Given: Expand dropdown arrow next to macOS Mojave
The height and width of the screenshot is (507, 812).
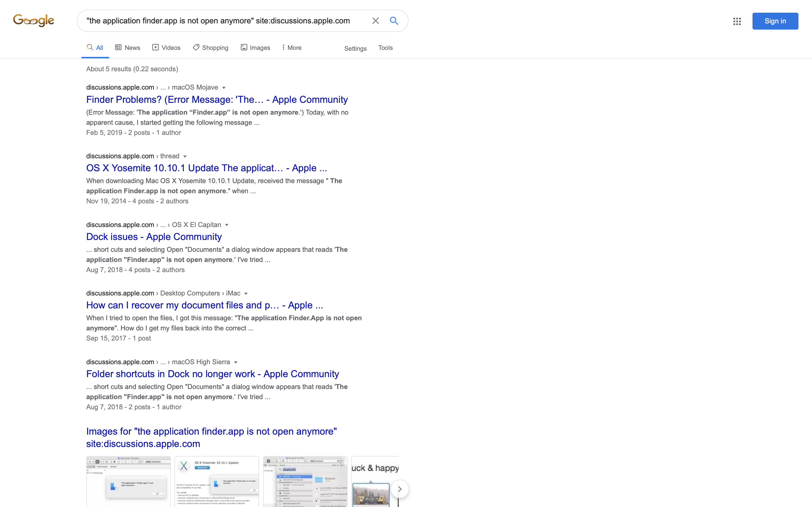Looking at the screenshot, I should (224, 88).
